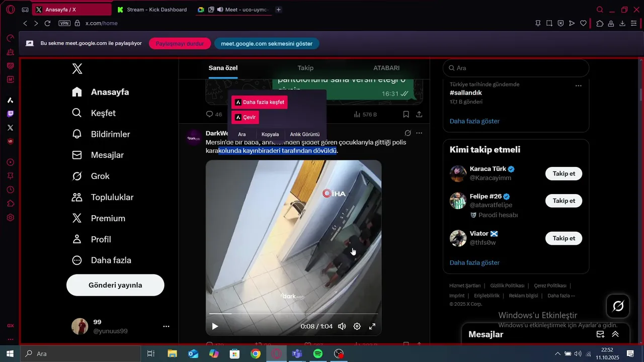Go back in browser
644x362 pixels.
pyautogui.click(x=25, y=23)
